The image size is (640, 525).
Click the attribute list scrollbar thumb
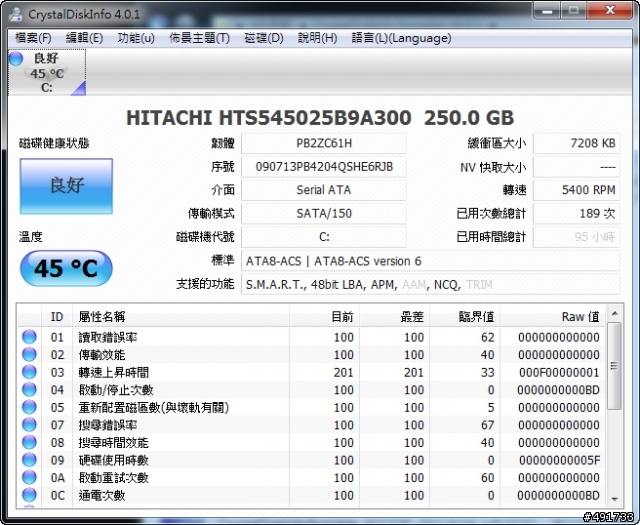(x=614, y=365)
